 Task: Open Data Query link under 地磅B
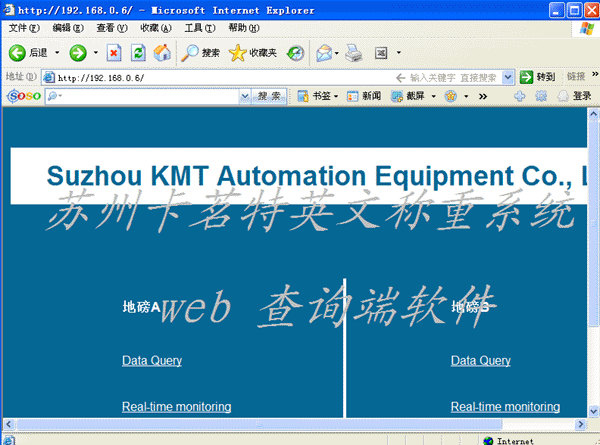481,360
